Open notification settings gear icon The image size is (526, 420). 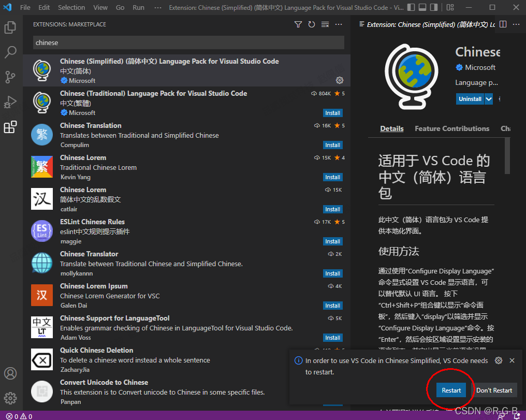click(x=499, y=360)
